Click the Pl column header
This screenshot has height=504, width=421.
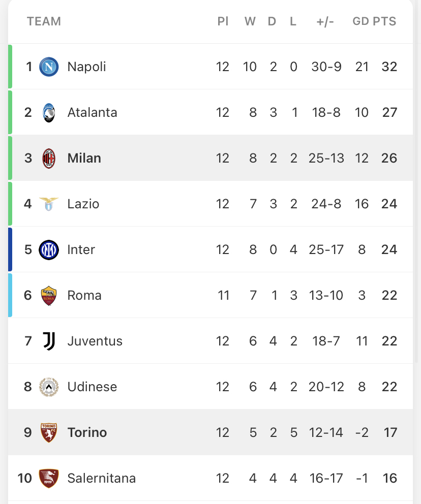click(223, 21)
